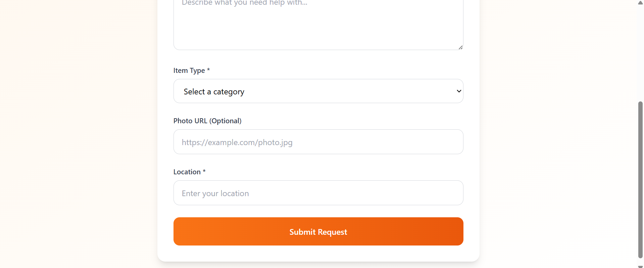644x268 pixels.
Task: Click the vertical scrollbar thumb
Action: coord(640,180)
